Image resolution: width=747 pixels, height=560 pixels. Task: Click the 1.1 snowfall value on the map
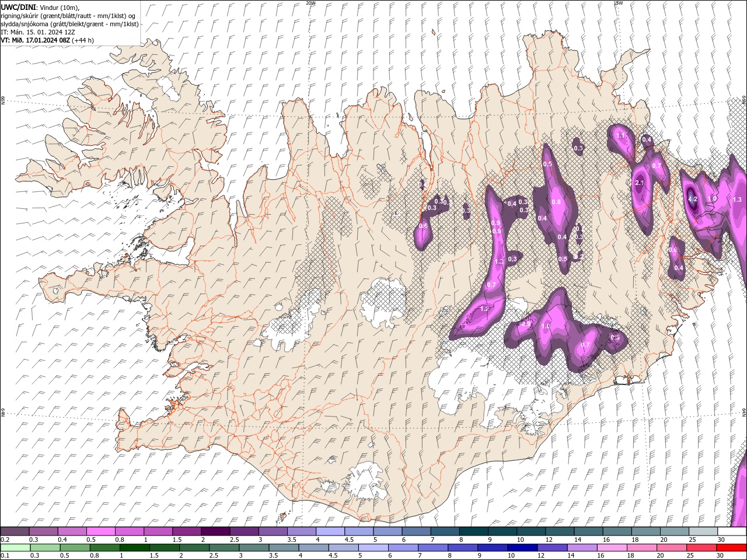coord(620,135)
